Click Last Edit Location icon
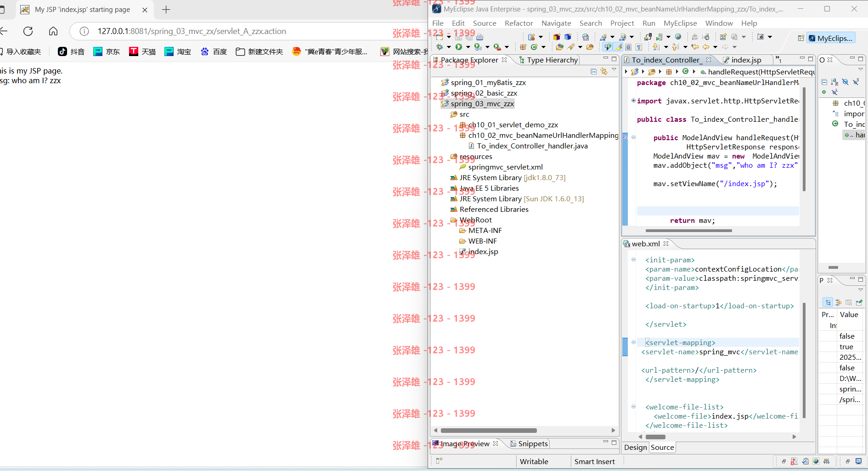Image resolution: width=868 pixels, height=471 pixels. pos(695,47)
